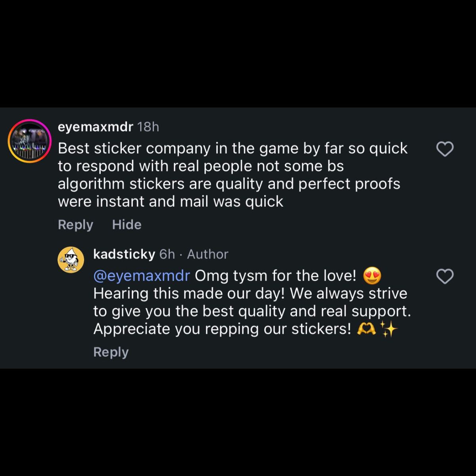Image resolution: width=476 pixels, height=476 pixels.
Task: Hide eyemaxmdr's comment
Action: pos(127,225)
